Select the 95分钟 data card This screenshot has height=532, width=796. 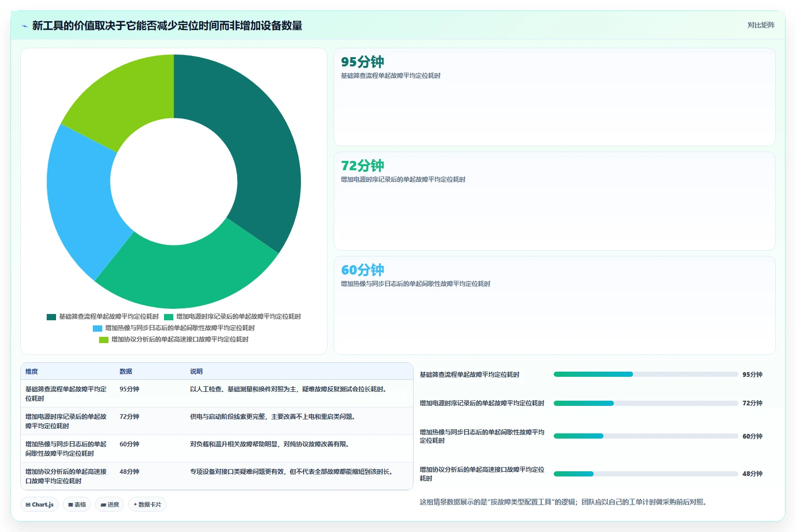(554, 97)
